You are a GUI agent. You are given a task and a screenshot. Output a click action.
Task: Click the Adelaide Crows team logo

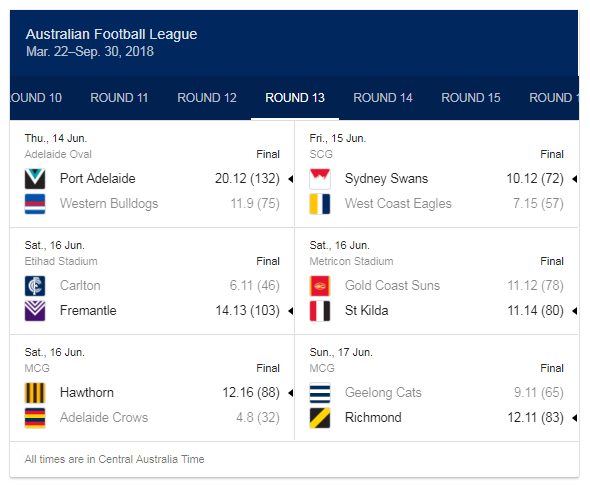(35, 418)
